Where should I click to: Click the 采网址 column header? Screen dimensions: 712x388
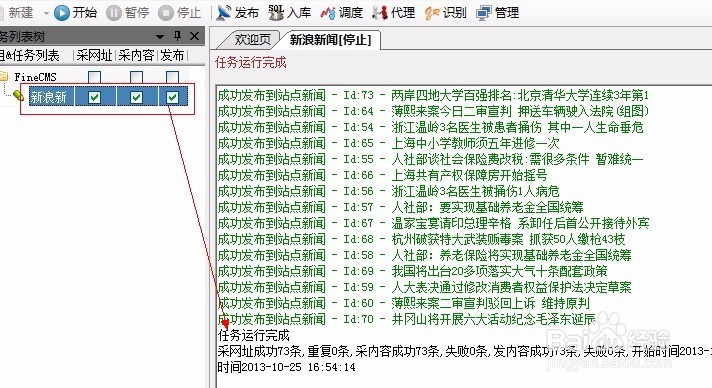point(94,55)
